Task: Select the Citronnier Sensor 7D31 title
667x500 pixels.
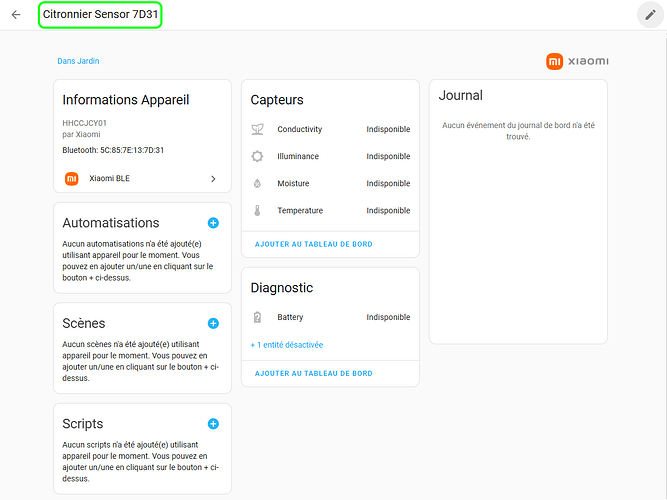Action: click(x=100, y=15)
